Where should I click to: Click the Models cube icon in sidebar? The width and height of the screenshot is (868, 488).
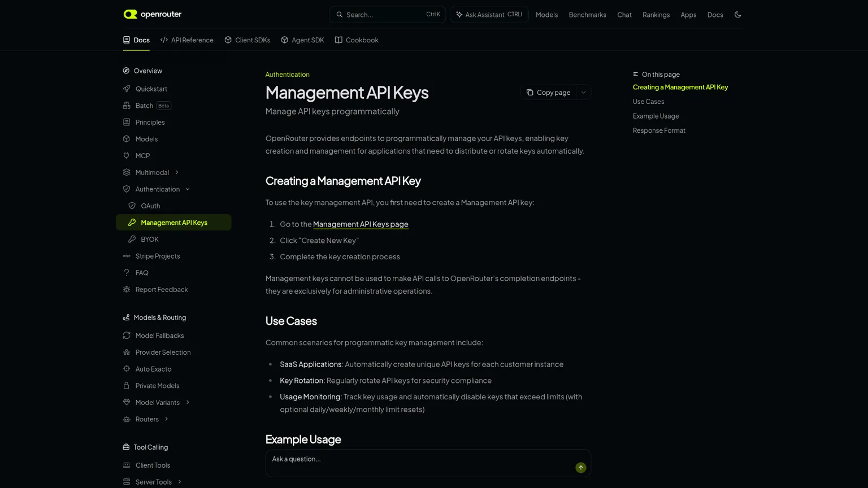pos(127,139)
